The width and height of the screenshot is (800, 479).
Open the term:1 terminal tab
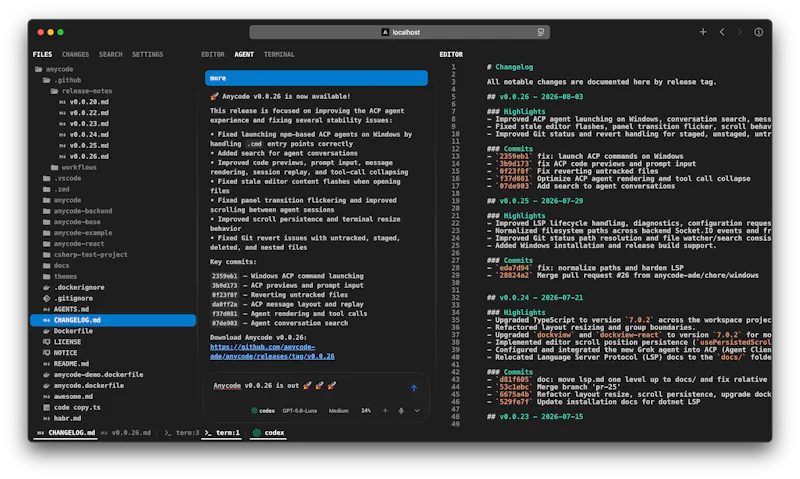tap(222, 433)
